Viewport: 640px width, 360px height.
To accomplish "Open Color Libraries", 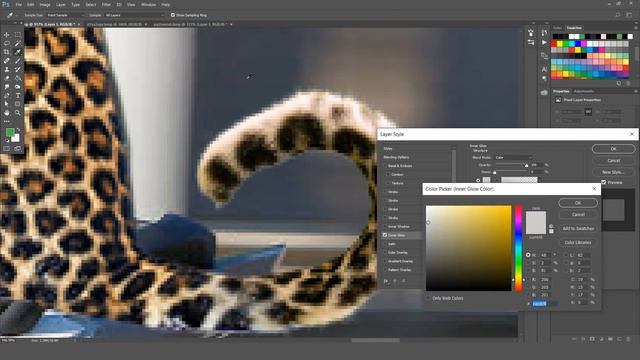I will pyautogui.click(x=578, y=242).
